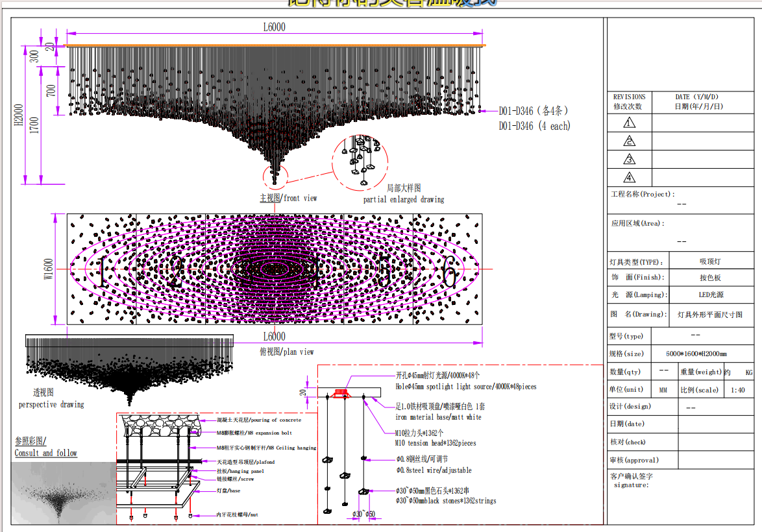Select the 'Holeφ45mm spotlight light source' note

point(465,387)
